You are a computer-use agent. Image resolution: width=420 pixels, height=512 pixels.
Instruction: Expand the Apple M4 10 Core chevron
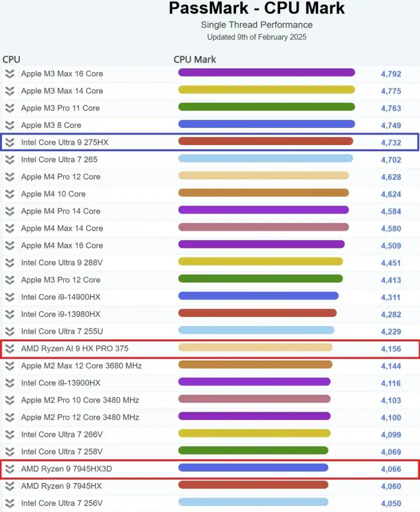click(10, 194)
